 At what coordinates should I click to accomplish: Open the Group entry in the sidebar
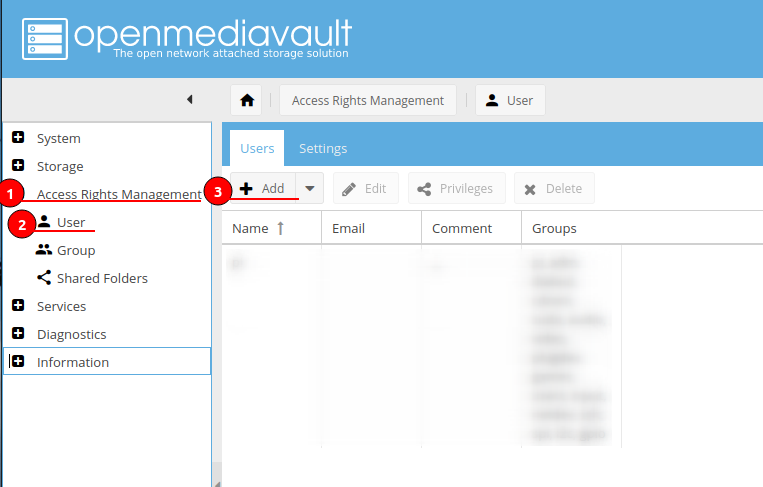pyautogui.click(x=76, y=251)
